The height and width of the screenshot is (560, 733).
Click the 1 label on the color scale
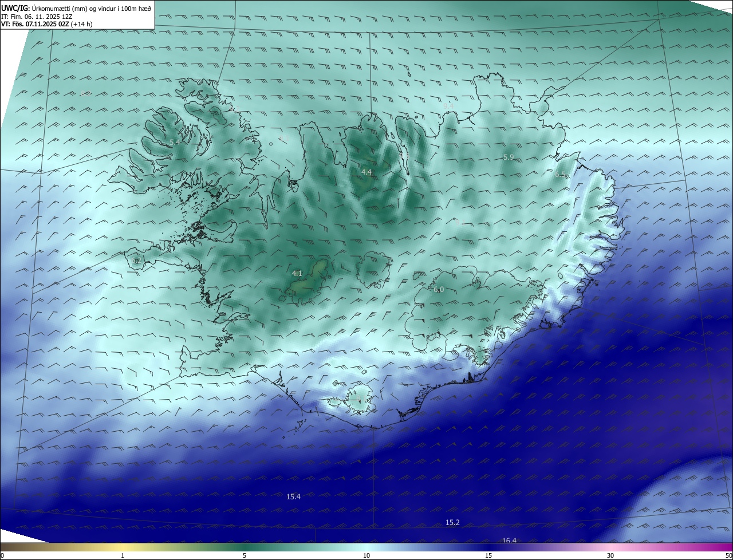[123, 555]
